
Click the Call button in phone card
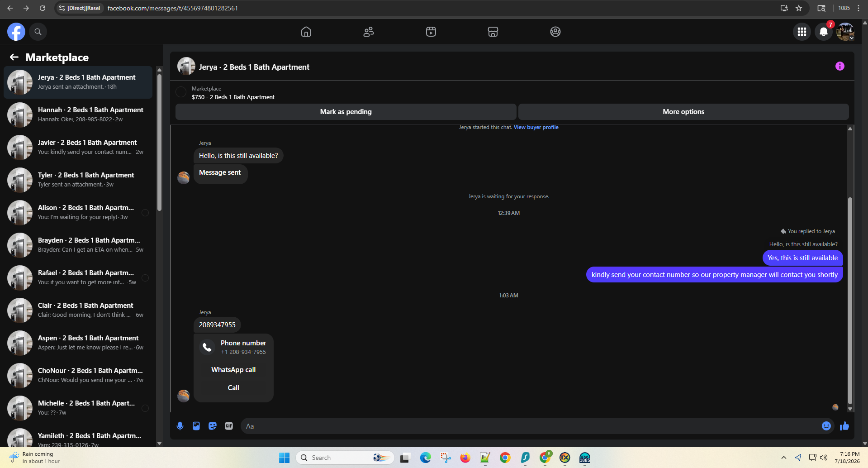pyautogui.click(x=233, y=388)
